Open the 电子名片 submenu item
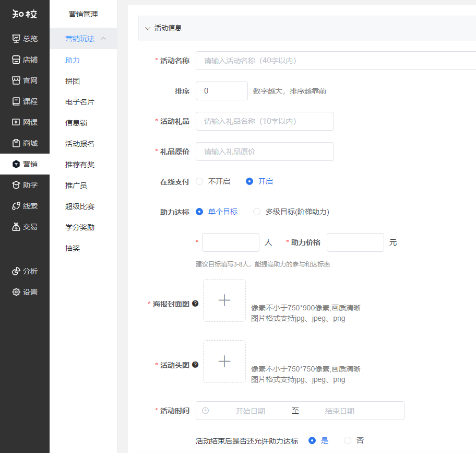476x453 pixels. pos(80,102)
